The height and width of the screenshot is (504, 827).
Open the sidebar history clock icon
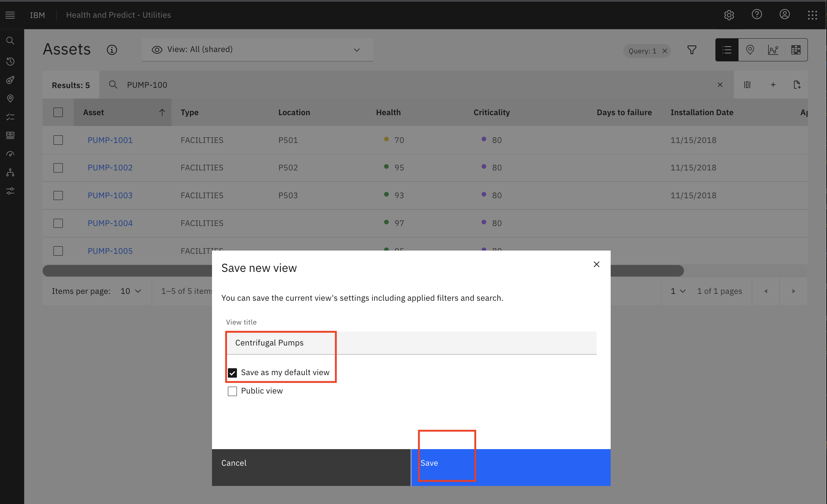coord(10,61)
